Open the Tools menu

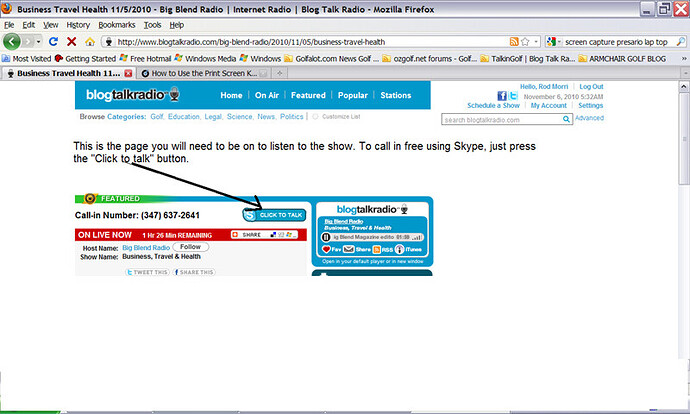pyautogui.click(x=152, y=25)
